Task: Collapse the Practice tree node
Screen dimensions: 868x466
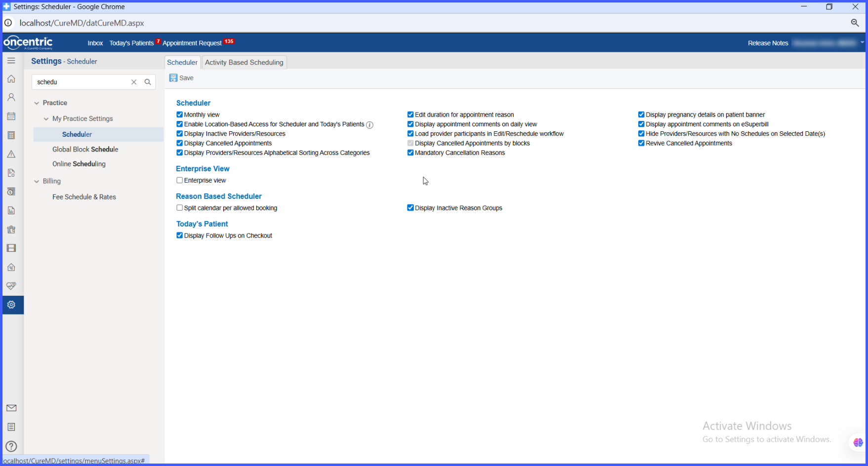Action: point(37,103)
